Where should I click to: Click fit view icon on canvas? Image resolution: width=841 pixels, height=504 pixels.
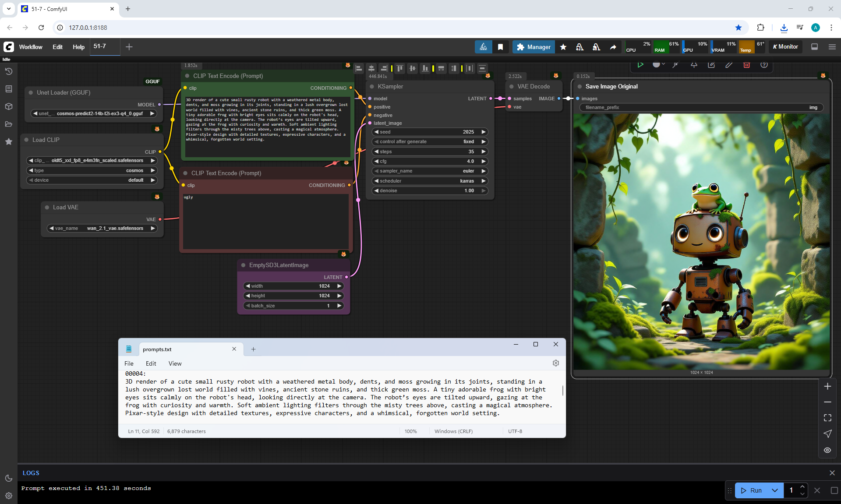(827, 418)
